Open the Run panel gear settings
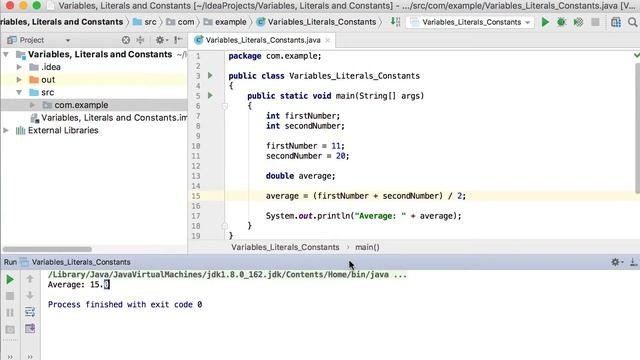 click(616, 262)
